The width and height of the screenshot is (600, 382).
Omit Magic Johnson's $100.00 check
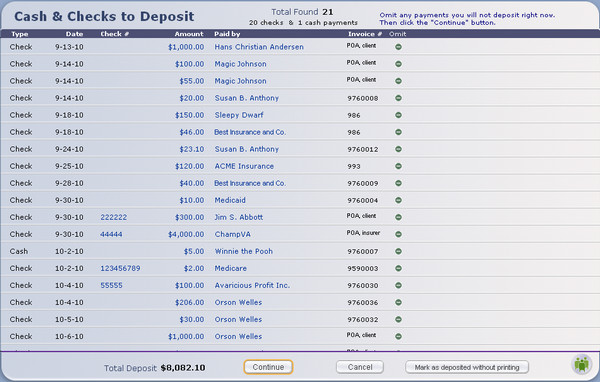click(398, 64)
